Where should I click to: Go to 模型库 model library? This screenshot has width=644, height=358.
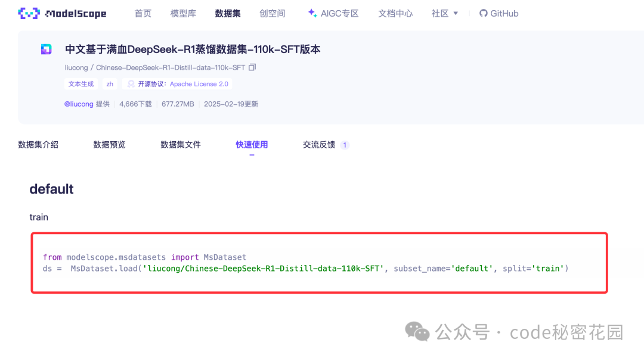click(183, 14)
